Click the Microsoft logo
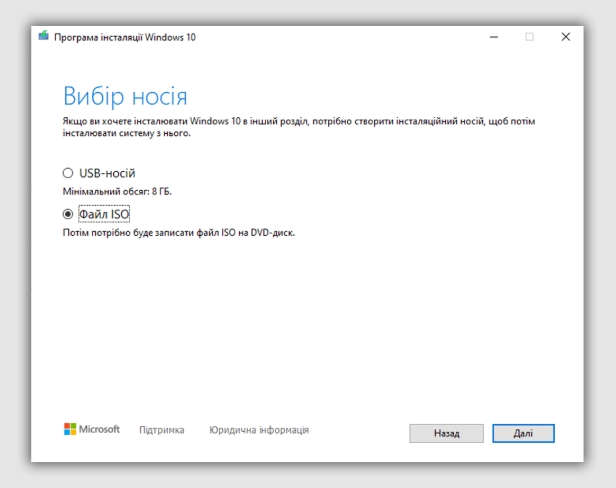This screenshot has width=616, height=488. click(x=92, y=429)
